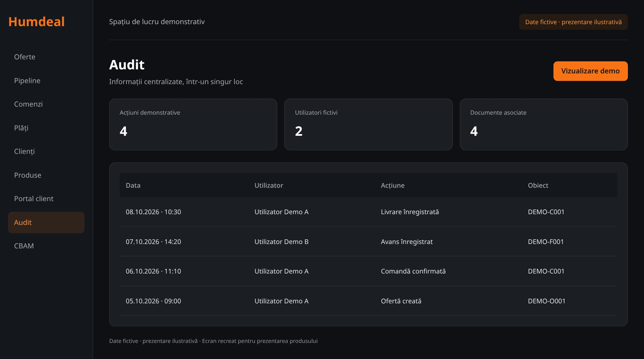
Task: Select the 06.10.2026 · 11:10 date cell
Action: [x=153, y=271]
